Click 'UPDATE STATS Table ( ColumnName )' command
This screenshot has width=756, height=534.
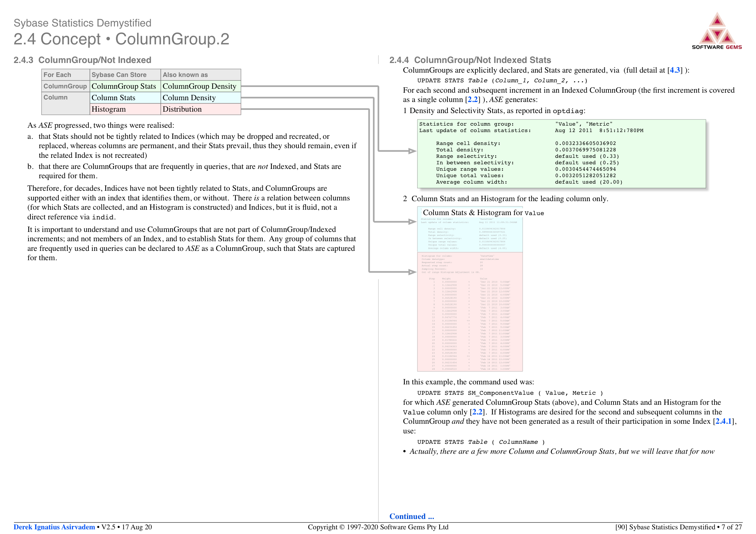point(481,442)
